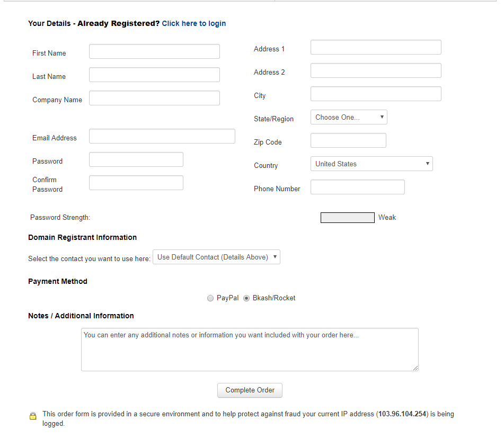Click the Notes / Additional Information textarea
504x438 pixels.
click(250, 350)
